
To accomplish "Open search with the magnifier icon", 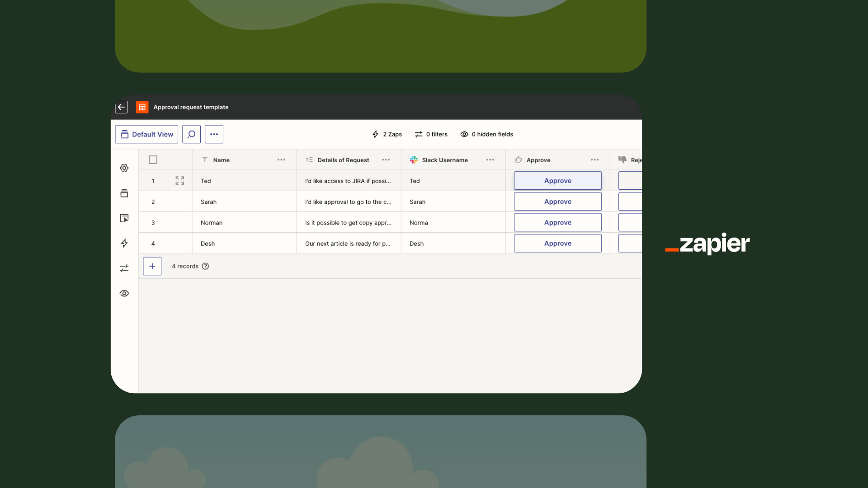I will coord(191,134).
